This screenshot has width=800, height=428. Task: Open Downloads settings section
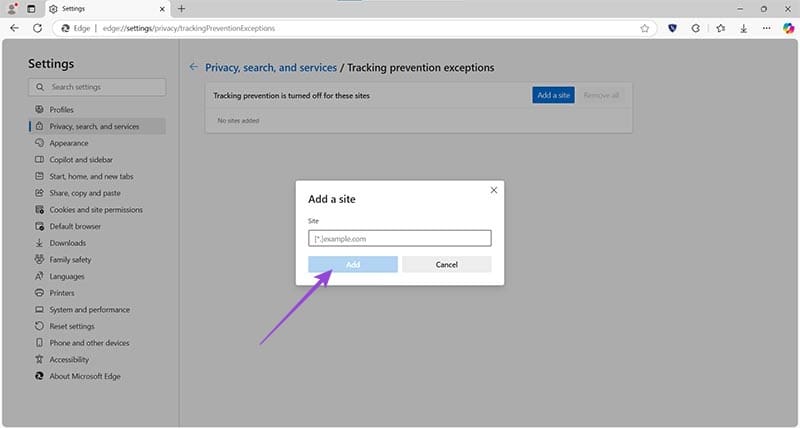pos(67,243)
